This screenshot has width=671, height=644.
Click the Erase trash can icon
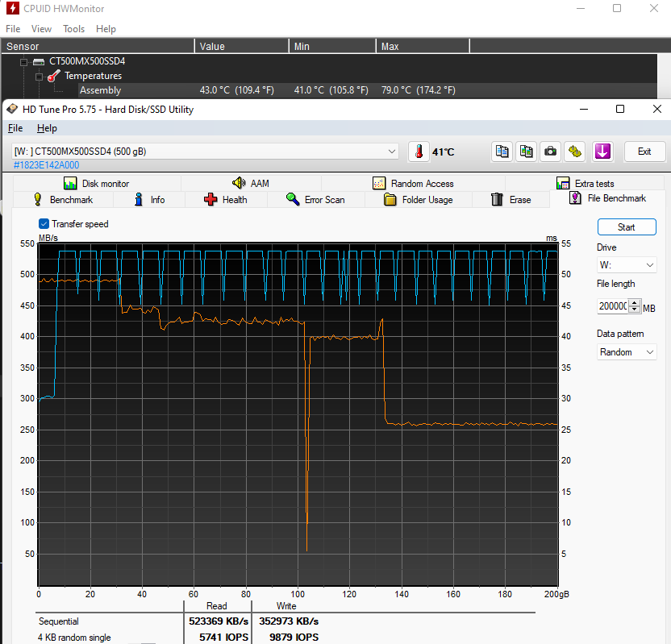(x=497, y=199)
